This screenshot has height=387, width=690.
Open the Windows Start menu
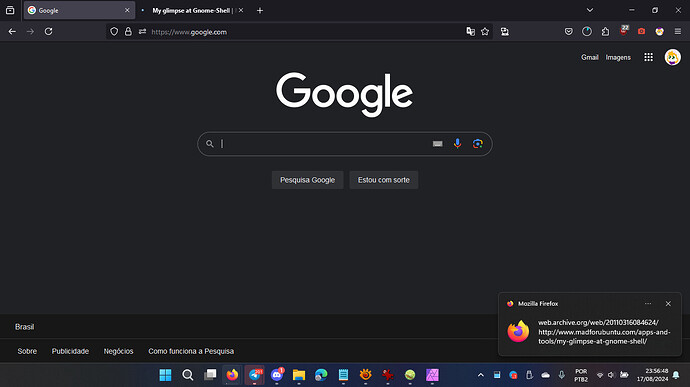pos(165,375)
